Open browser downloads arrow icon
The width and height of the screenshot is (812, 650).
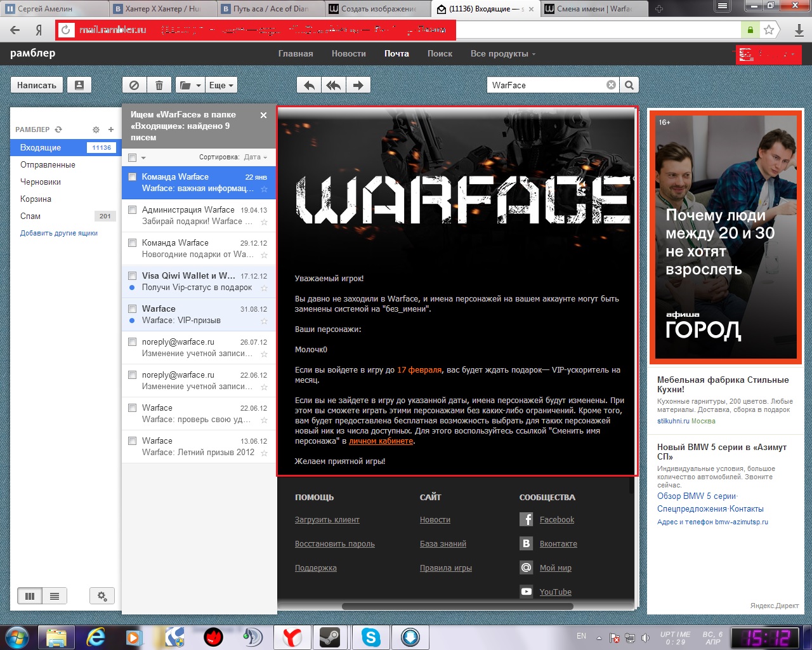click(x=799, y=30)
